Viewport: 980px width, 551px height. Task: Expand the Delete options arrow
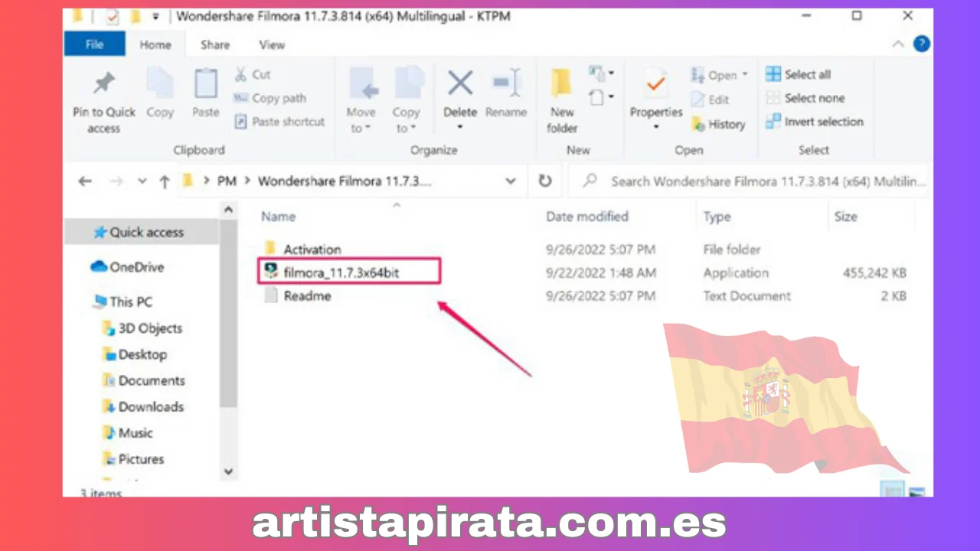(460, 127)
